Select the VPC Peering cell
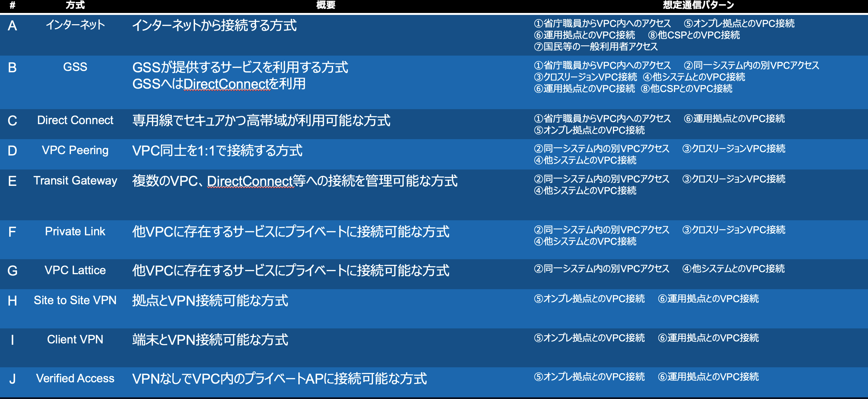Screen dimensions: 868x399 pos(75,150)
